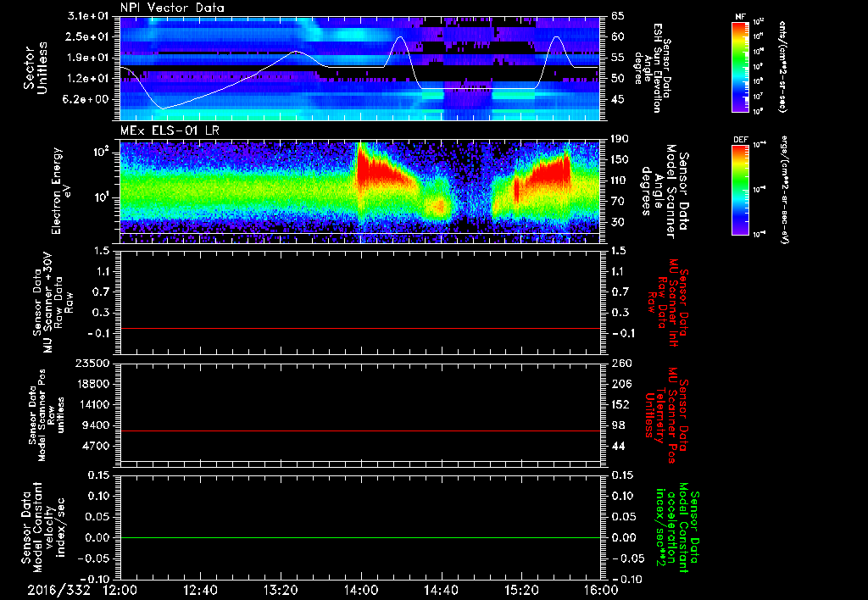This screenshot has width=868, height=600.
Task: Click the red line in MU Scanner +30V panel
Action: [360, 328]
